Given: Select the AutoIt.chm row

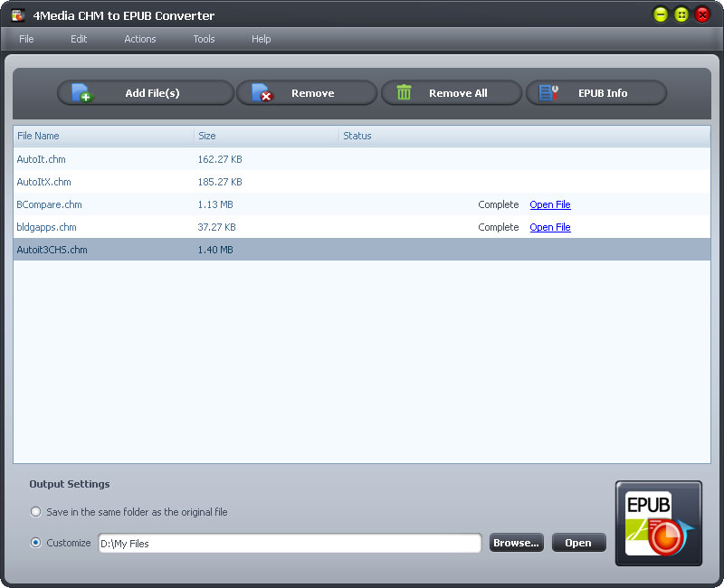Looking at the screenshot, I should coord(361,159).
